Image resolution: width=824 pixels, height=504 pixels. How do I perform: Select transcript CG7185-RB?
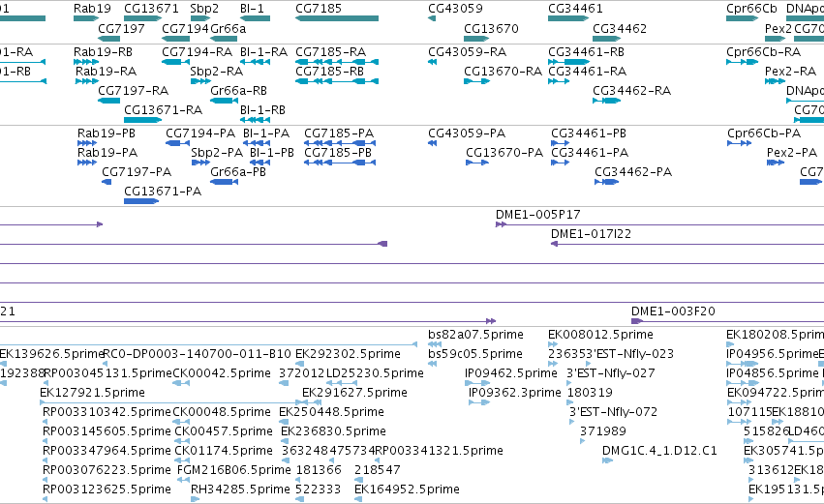(x=337, y=81)
